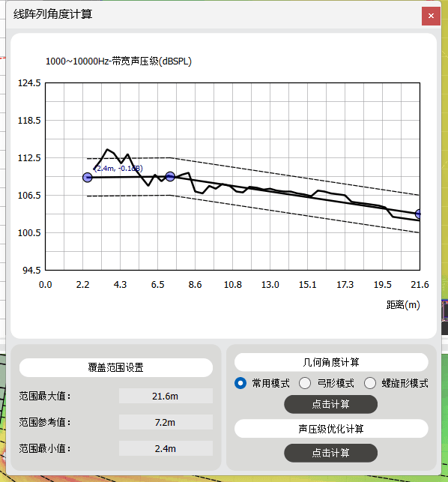Select the 常用模式 radio button
The image size is (448, 482).
click(240, 383)
